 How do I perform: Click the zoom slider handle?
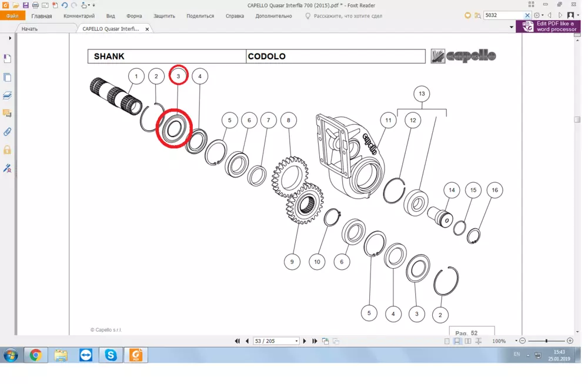point(546,341)
